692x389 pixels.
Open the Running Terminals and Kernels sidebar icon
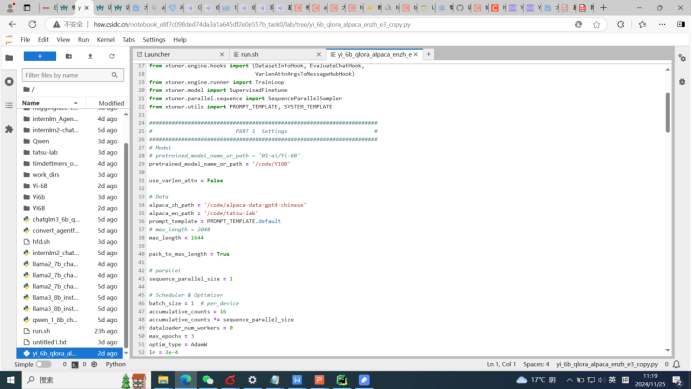coord(9,82)
